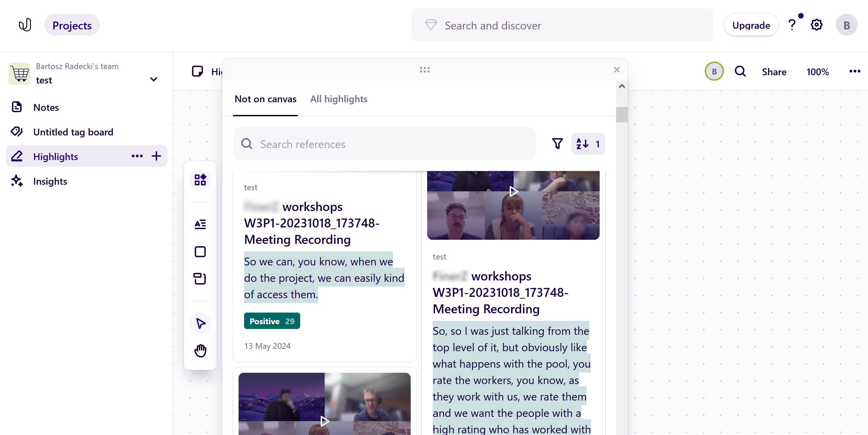Click the Dovetail logo icon
Image resolution: width=868 pixels, height=435 pixels.
pyautogui.click(x=25, y=25)
